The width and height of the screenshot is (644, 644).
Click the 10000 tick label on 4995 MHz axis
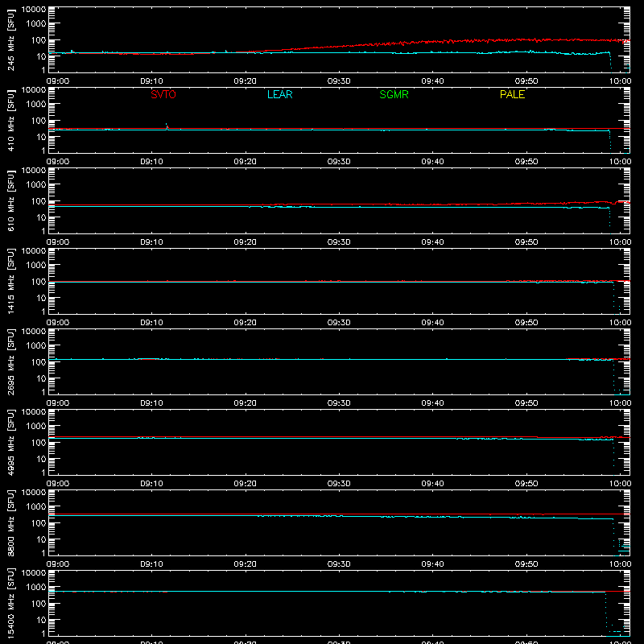[x=34, y=412]
